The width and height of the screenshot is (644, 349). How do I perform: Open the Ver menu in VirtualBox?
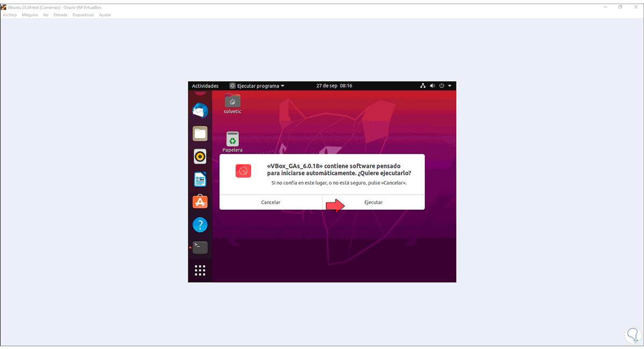46,15
